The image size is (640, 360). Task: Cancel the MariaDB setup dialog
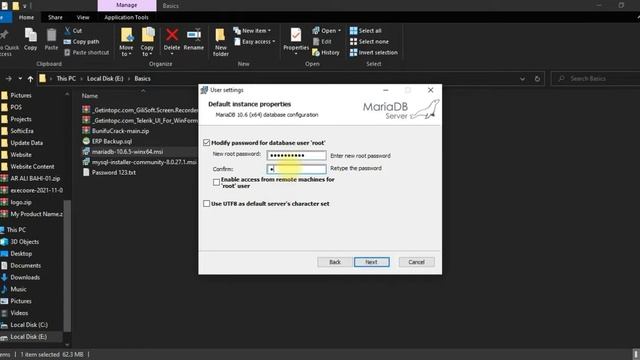pyautogui.click(x=416, y=262)
